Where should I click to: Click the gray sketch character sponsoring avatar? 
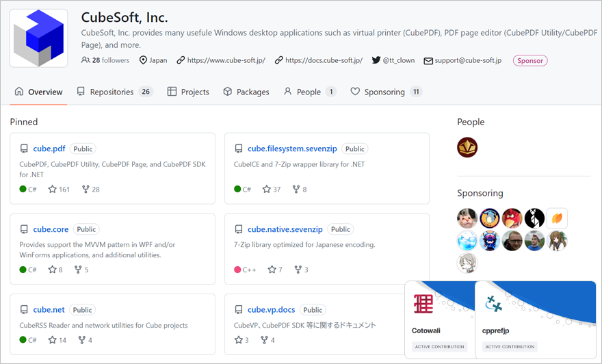click(467, 263)
